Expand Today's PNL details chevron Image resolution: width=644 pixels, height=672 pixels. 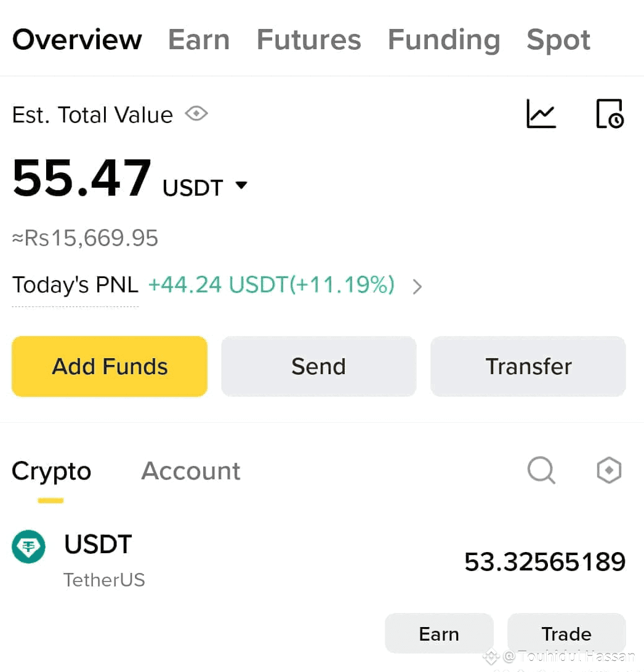pyautogui.click(x=417, y=286)
